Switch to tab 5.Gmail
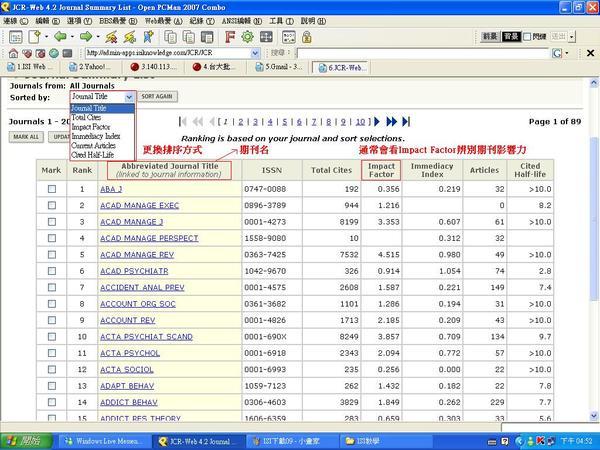 279,67
